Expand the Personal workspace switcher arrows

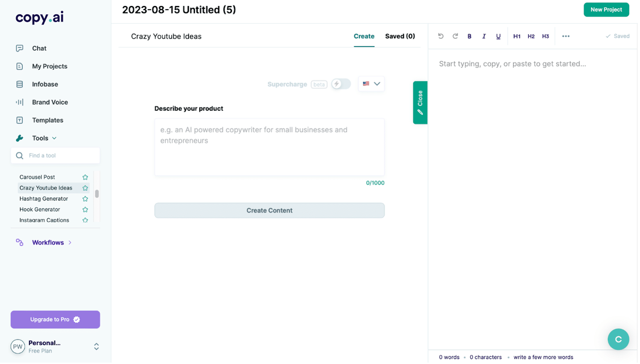tap(97, 347)
